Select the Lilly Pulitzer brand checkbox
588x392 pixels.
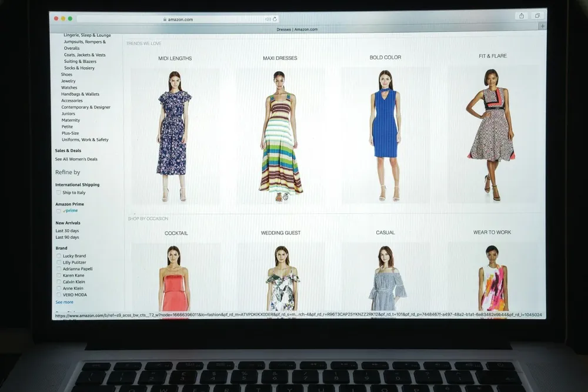(59, 262)
